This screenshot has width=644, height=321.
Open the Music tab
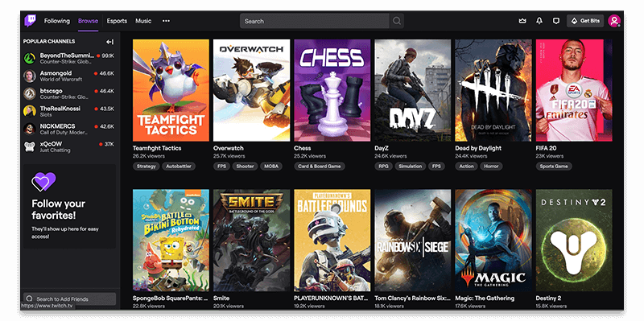point(143,21)
